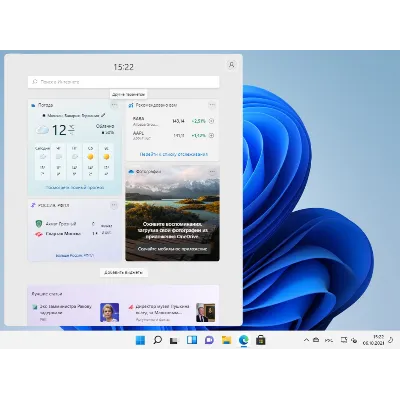Launch File Explorer from the taskbar
The image size is (400, 400).
tap(226, 340)
